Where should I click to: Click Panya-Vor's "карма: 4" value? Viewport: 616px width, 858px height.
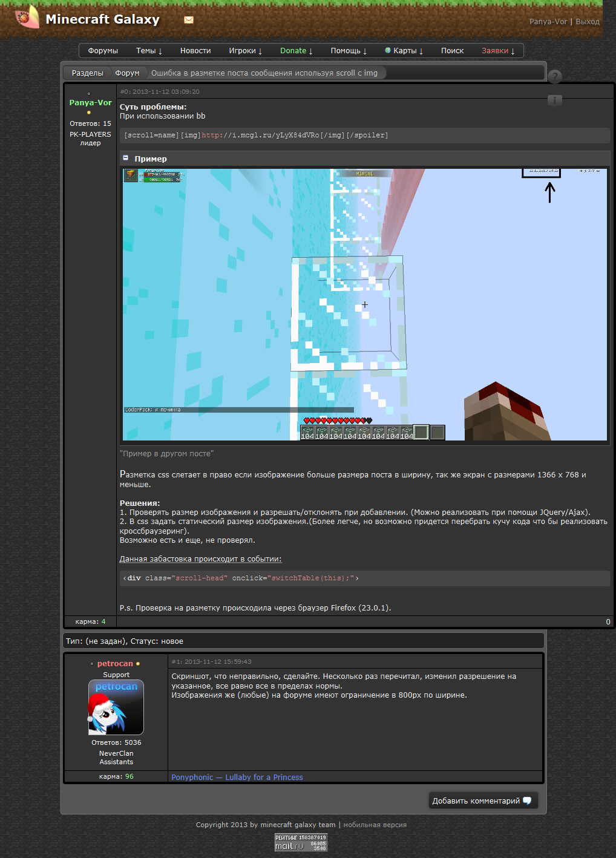90,621
